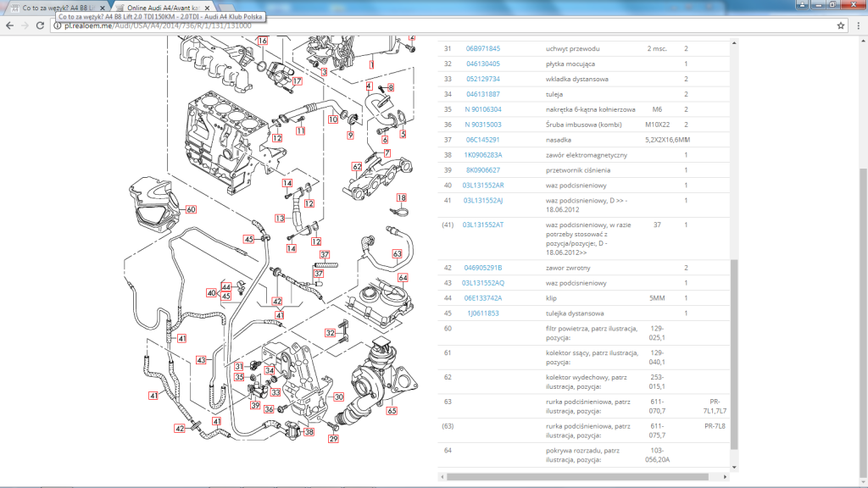Open part number 1K0906283A link
Viewport: 868px width, 488px height.
click(482, 155)
